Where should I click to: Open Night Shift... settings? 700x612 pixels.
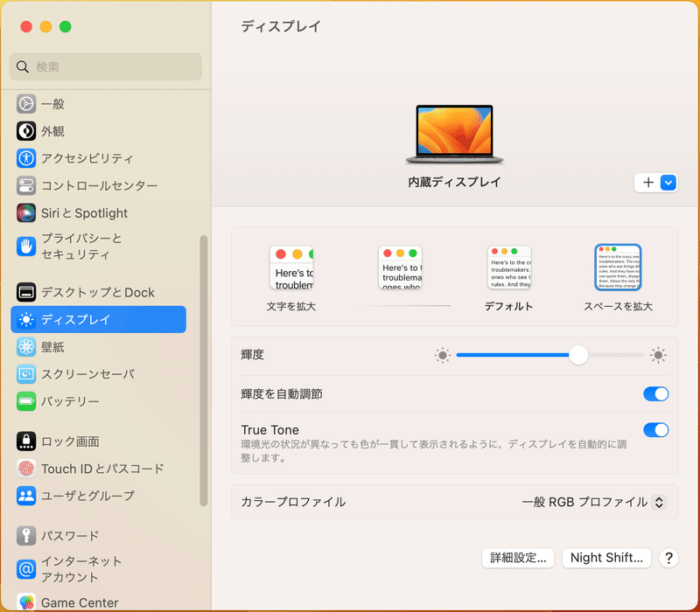tap(606, 558)
